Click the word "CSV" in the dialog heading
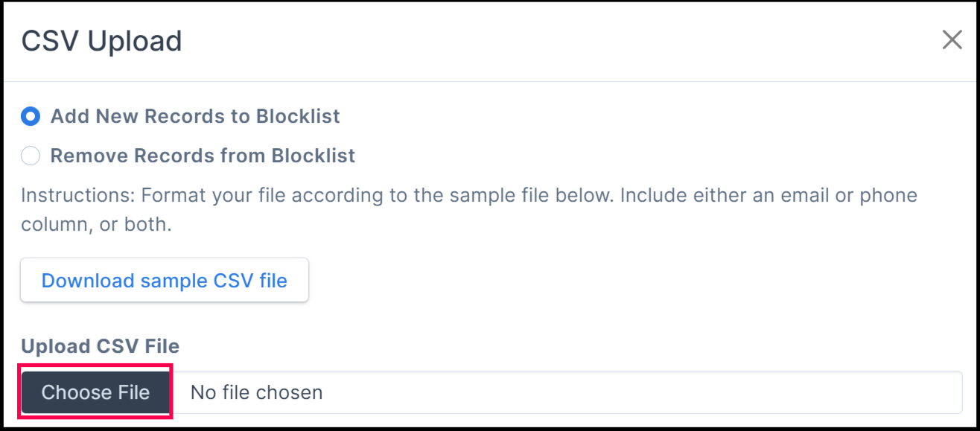The height and width of the screenshot is (431, 980). tap(50, 41)
